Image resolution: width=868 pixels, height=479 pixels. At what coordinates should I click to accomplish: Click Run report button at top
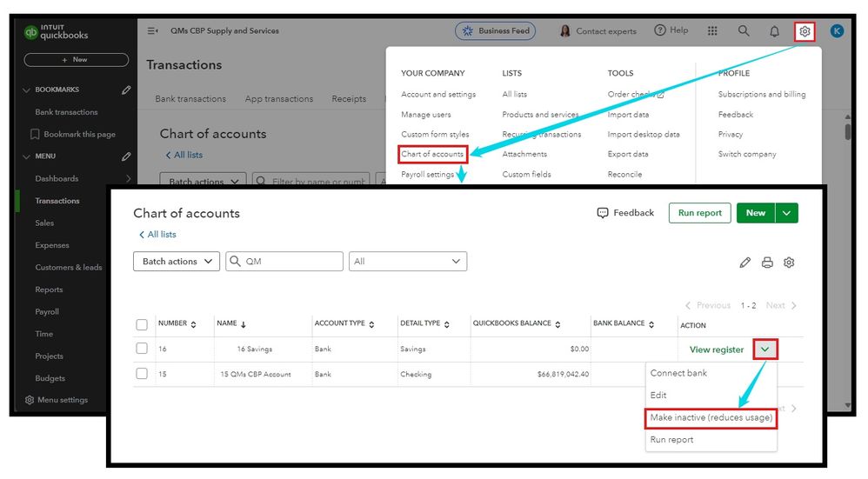pos(700,213)
